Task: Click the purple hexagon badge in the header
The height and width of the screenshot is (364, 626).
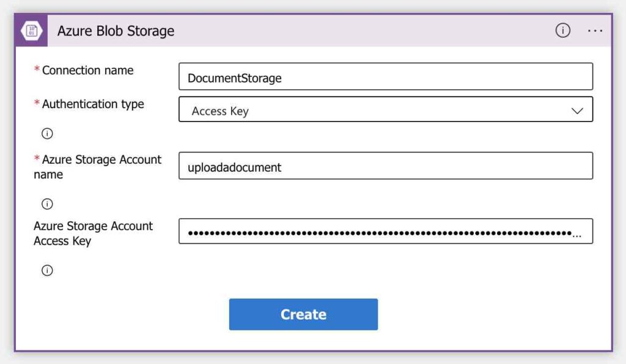Action: coord(32,31)
